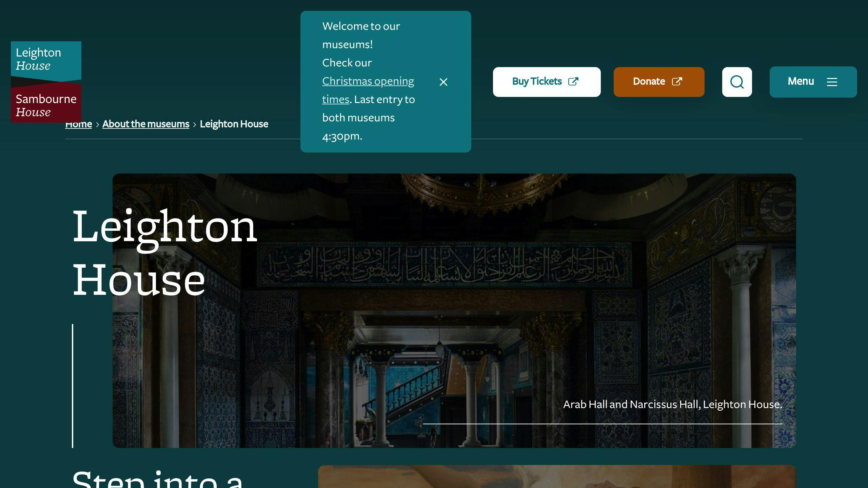Click the Buy Tickets button
This screenshot has height=488, width=868.
pyautogui.click(x=547, y=82)
